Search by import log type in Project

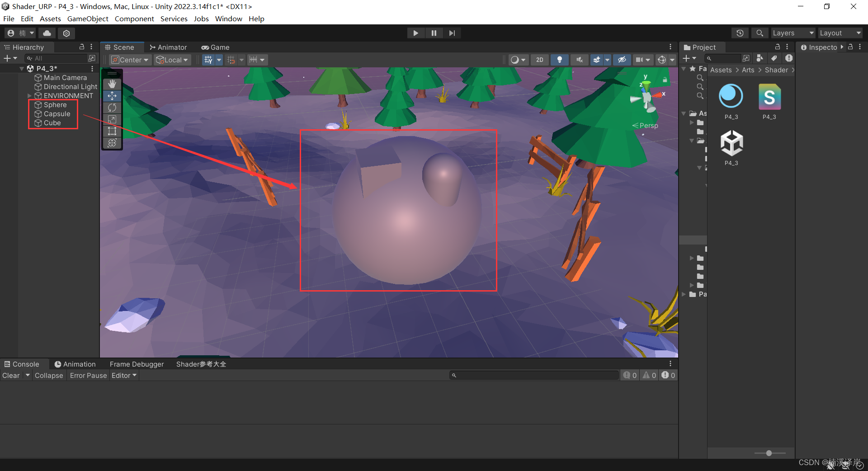(x=789, y=58)
